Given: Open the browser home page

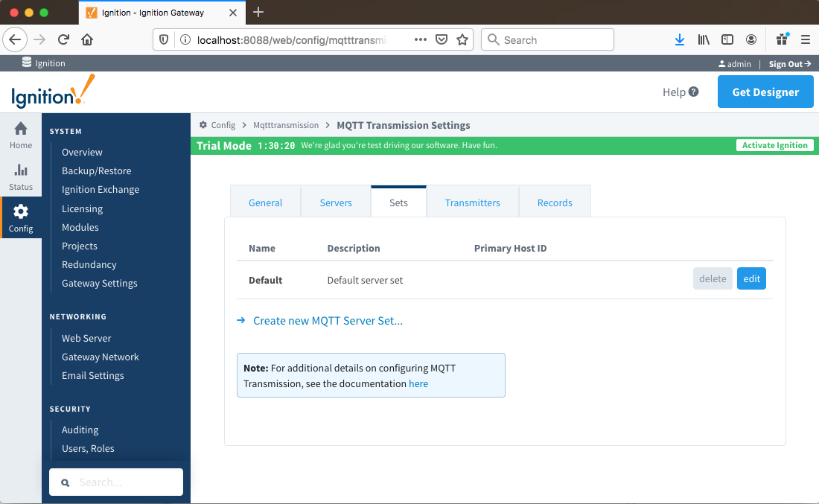Looking at the screenshot, I should pos(87,39).
